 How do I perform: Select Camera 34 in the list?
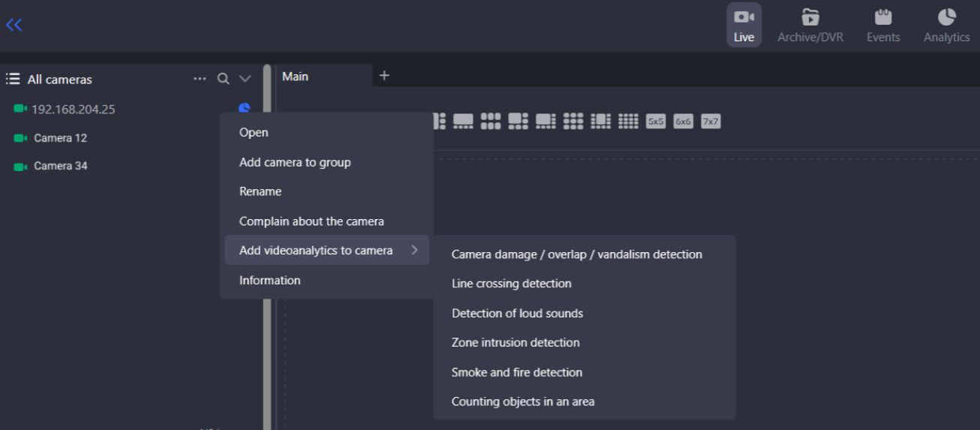coord(60,166)
